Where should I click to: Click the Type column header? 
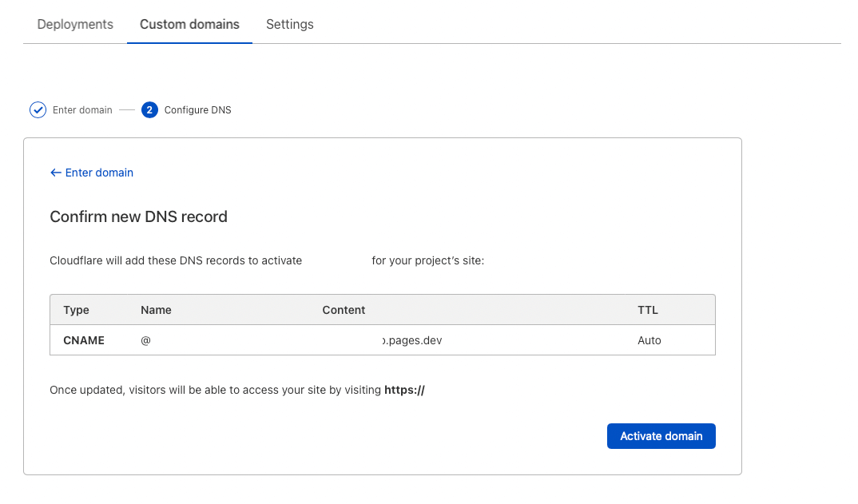(74, 309)
